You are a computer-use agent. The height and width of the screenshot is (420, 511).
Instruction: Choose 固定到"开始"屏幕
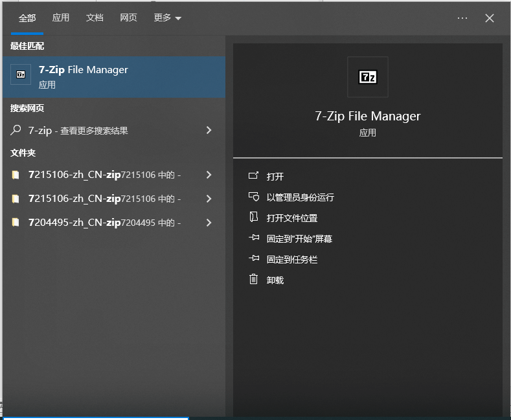(299, 239)
